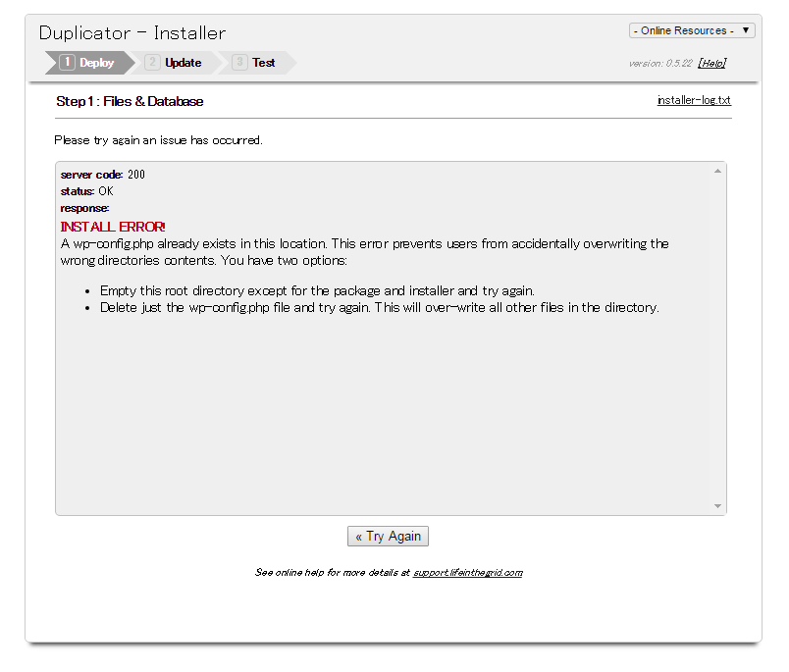Screen dimensions: 789x672
Task: Open the installer-log.txt link
Action: [x=694, y=100]
